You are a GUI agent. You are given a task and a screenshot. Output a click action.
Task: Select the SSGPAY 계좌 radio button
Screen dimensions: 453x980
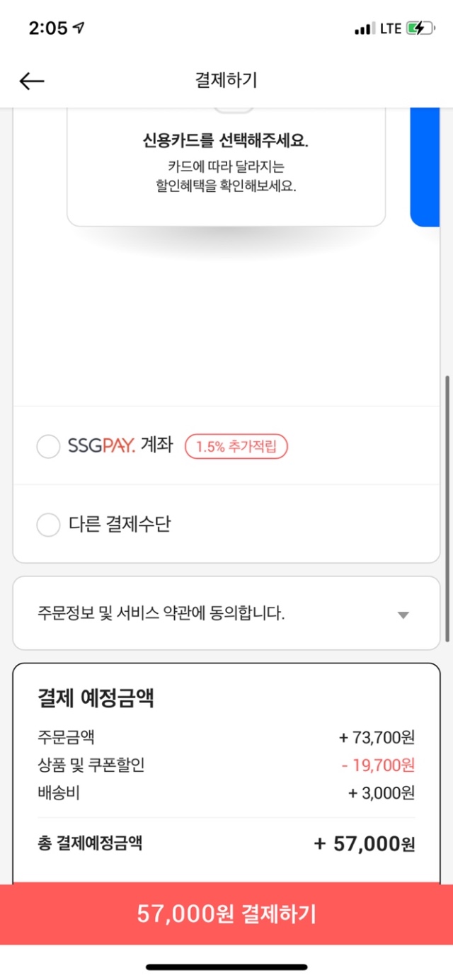(x=48, y=447)
